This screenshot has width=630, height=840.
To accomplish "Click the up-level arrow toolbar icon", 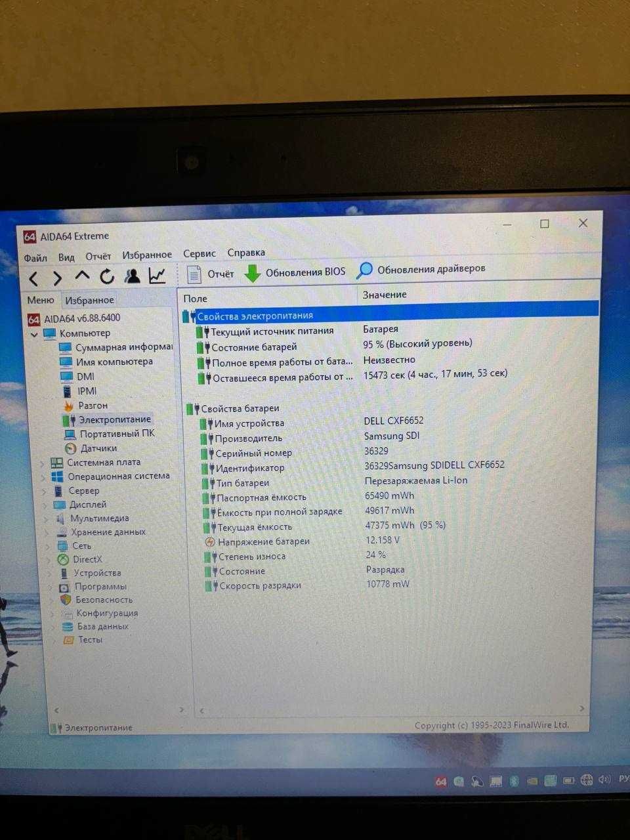I will point(82,276).
